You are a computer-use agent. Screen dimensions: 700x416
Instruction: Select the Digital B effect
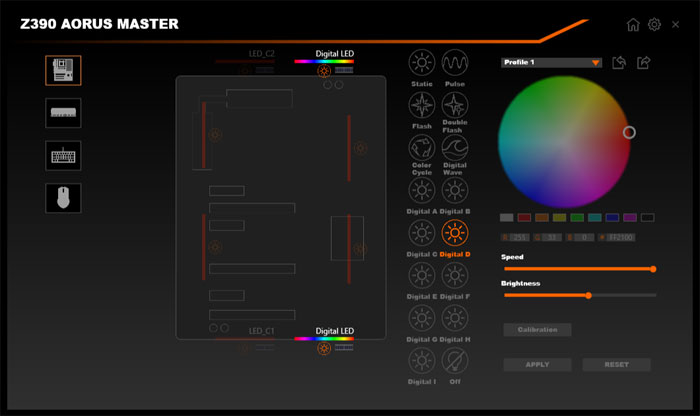[x=454, y=191]
